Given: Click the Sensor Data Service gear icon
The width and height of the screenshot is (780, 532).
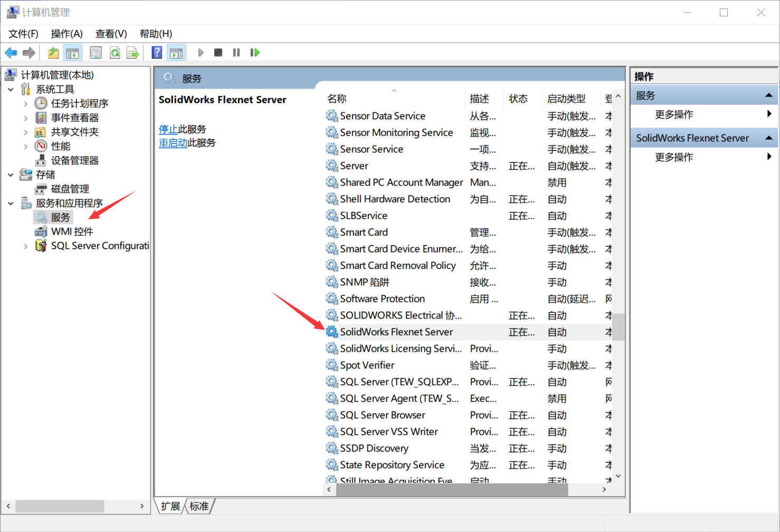Looking at the screenshot, I should coord(331,115).
